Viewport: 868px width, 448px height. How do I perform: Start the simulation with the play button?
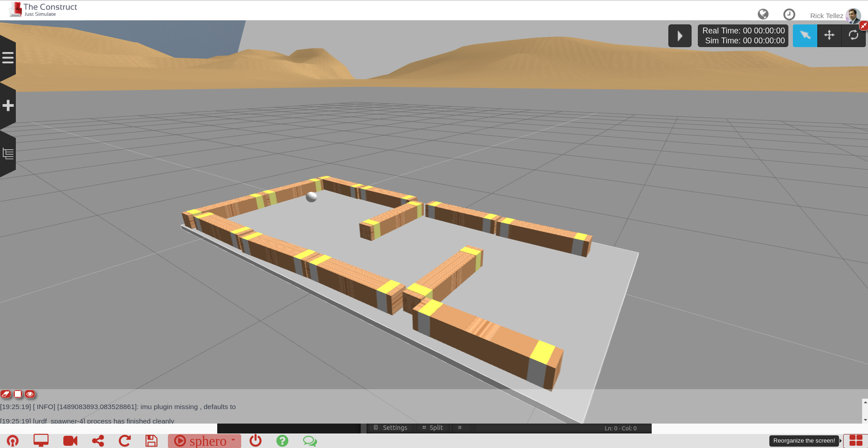pos(679,36)
